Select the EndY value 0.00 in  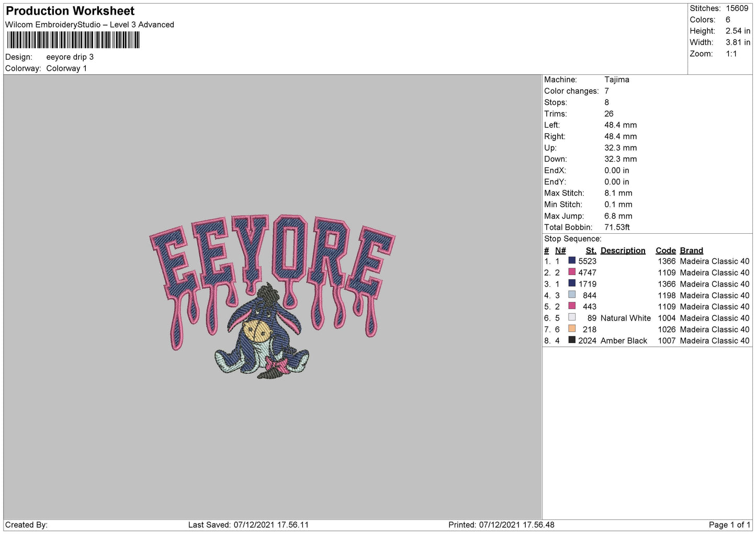(x=617, y=182)
